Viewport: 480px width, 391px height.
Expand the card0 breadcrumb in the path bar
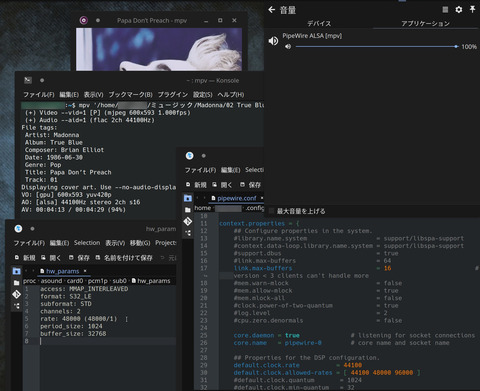click(75, 281)
